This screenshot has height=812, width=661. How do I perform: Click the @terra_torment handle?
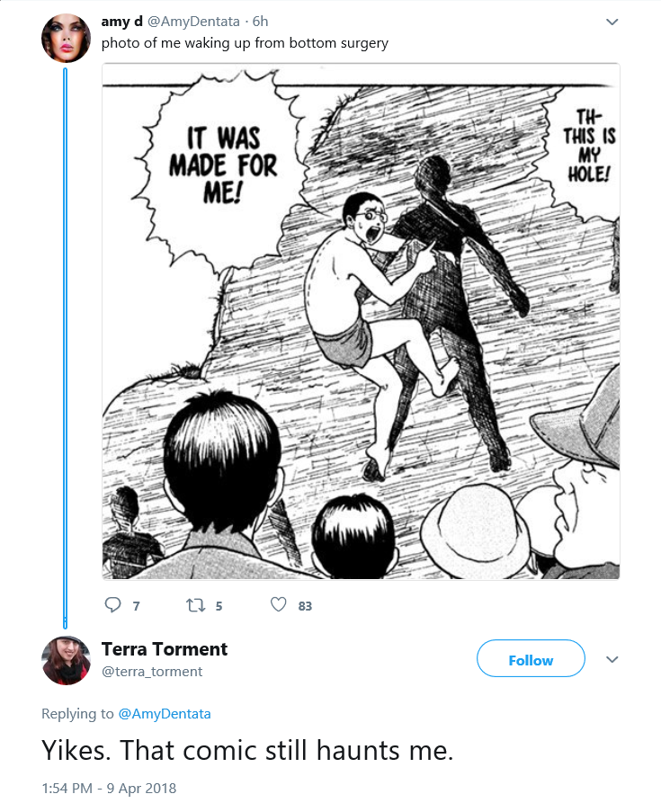(152, 672)
